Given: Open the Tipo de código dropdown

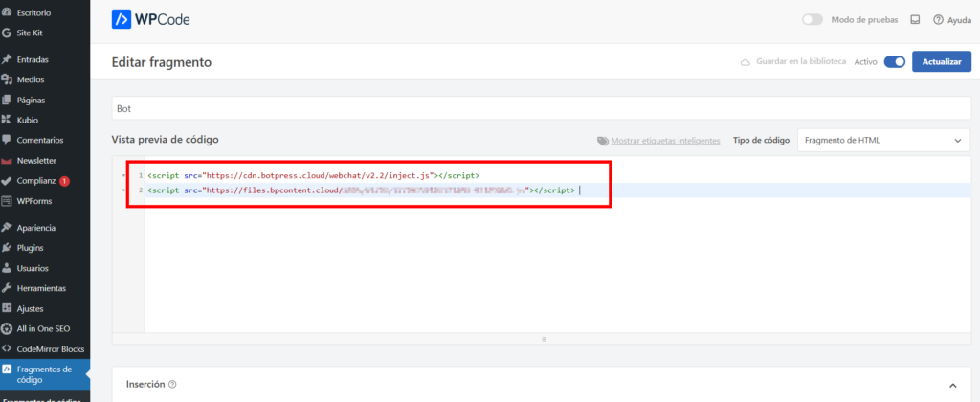Looking at the screenshot, I should point(883,141).
